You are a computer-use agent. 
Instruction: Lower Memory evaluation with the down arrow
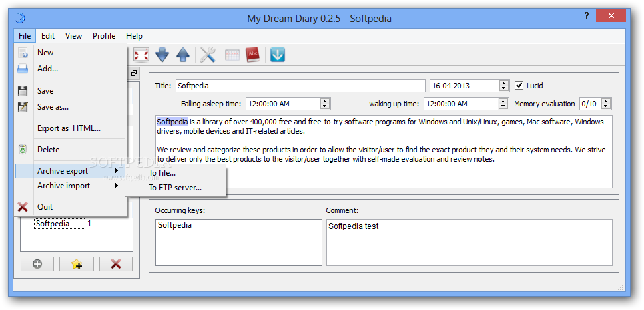(x=606, y=106)
